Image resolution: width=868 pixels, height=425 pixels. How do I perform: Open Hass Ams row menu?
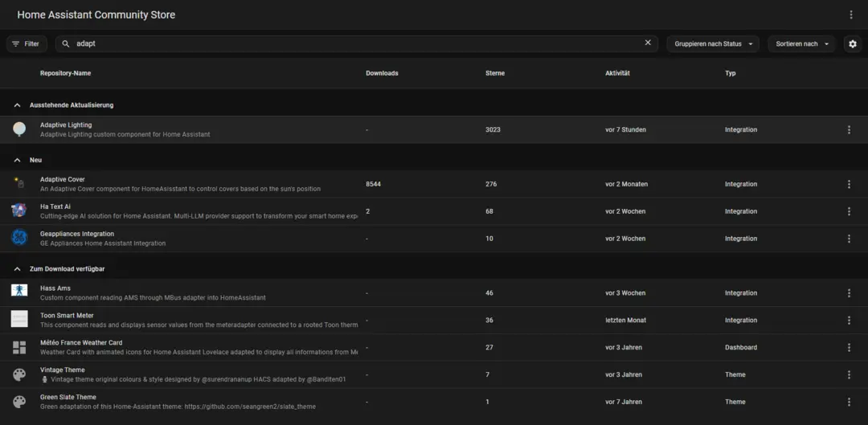(849, 292)
